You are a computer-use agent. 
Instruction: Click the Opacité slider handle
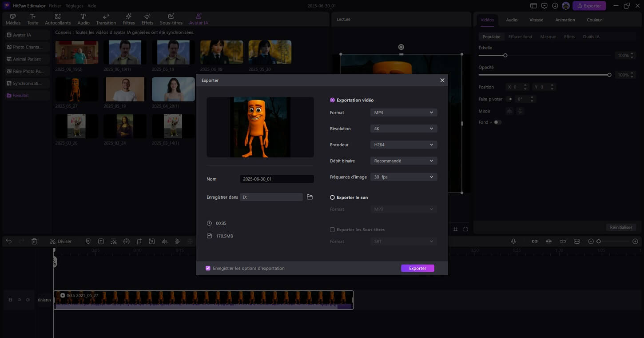coord(609,75)
